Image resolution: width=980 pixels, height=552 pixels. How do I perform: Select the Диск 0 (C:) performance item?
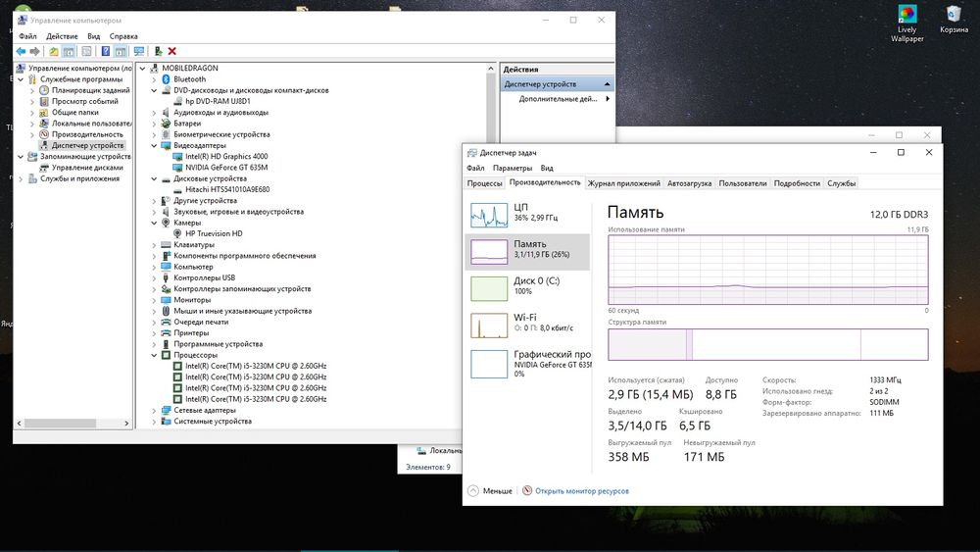pyautogui.click(x=527, y=288)
